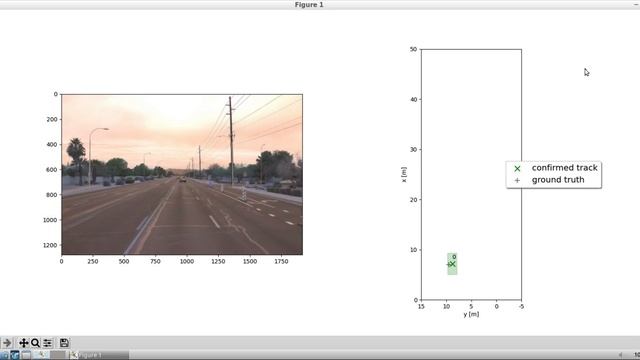
Task: Click the volume speaker icon in system tray
Action: (x=621, y=355)
